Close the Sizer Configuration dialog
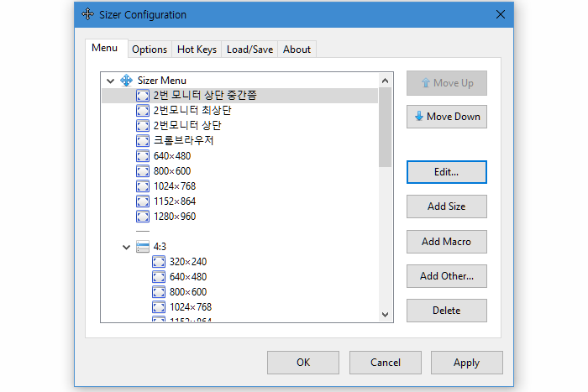588x392 pixels. (x=501, y=14)
